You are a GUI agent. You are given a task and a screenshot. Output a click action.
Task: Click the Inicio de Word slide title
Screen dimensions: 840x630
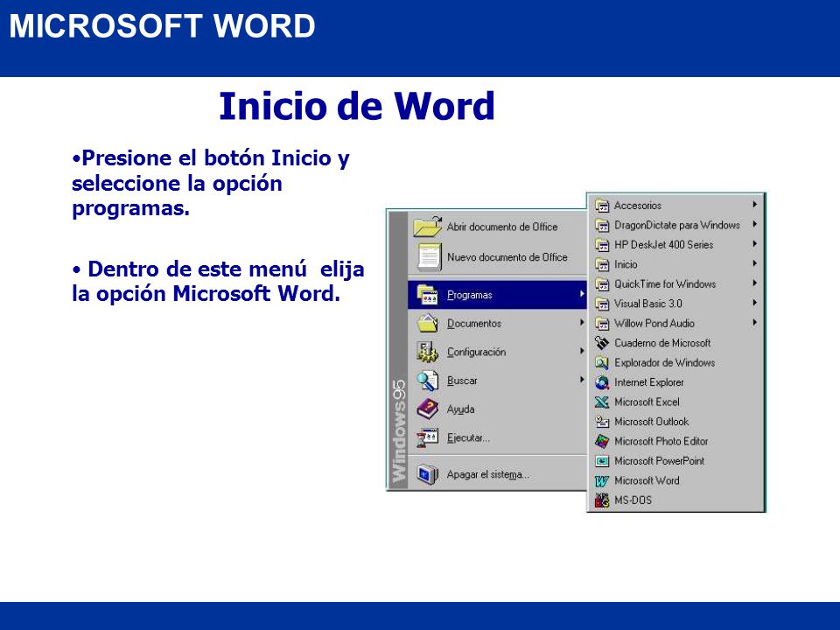point(357,106)
